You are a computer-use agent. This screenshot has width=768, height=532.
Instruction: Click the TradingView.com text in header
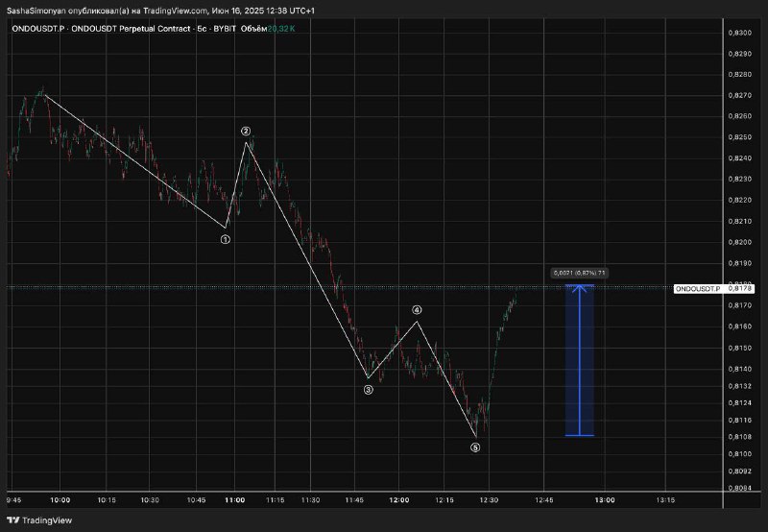click(176, 11)
